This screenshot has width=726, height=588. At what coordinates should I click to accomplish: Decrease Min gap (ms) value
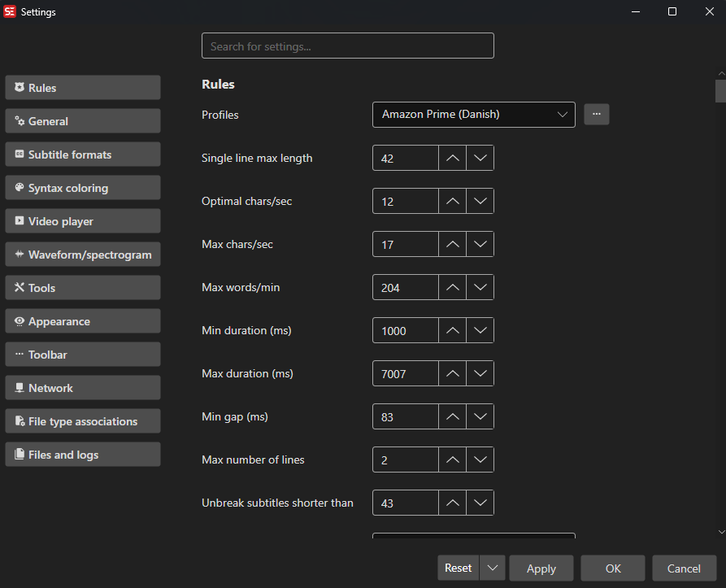[x=480, y=416]
